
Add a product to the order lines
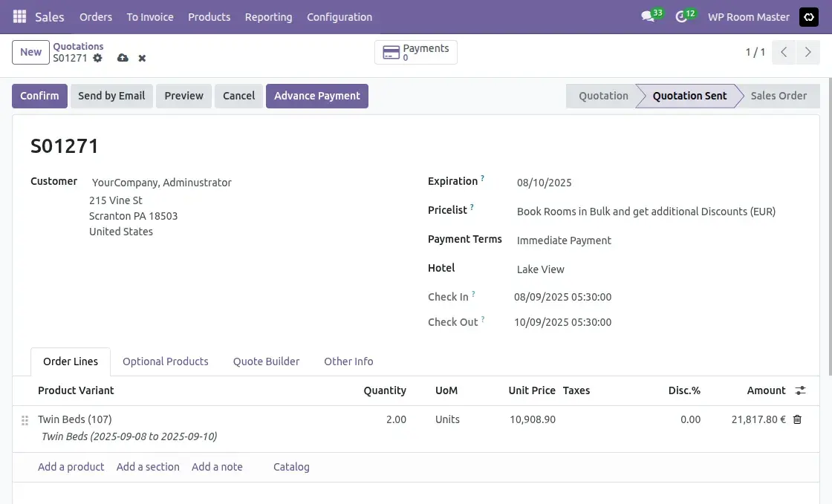[71, 467]
